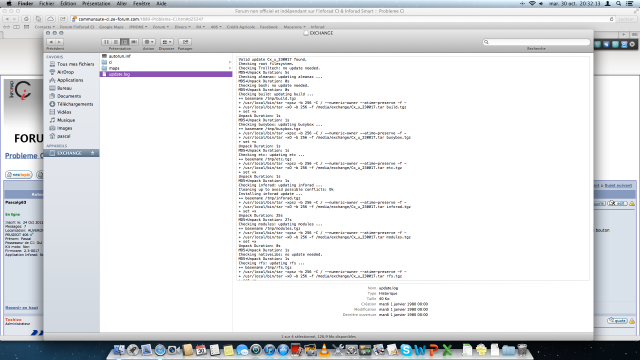This screenshot has width=640, height=360.
Task: Click Google Maps bookmark in Safari
Action: point(111,27)
